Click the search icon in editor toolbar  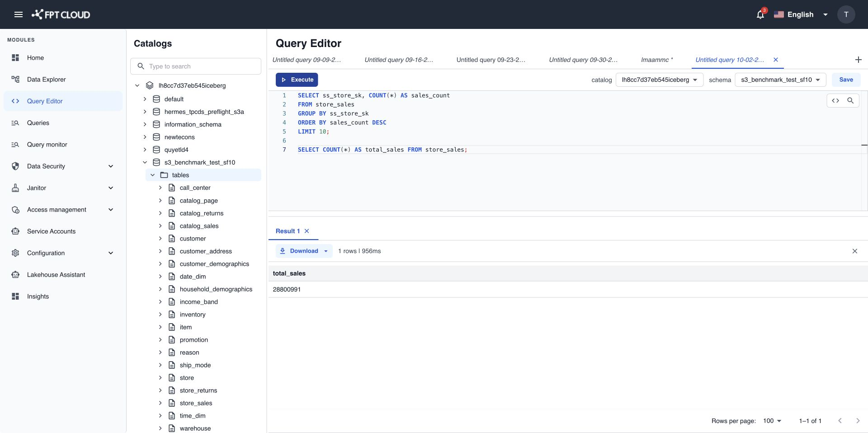850,101
